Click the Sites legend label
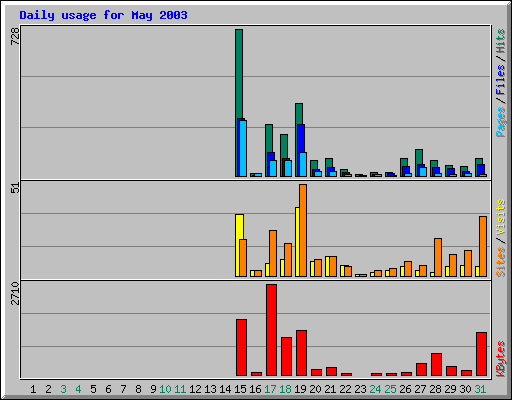The image size is (512, 400). click(x=500, y=262)
